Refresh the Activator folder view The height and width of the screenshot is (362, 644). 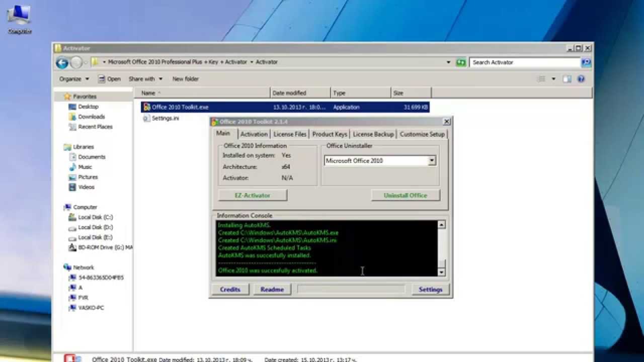point(461,62)
